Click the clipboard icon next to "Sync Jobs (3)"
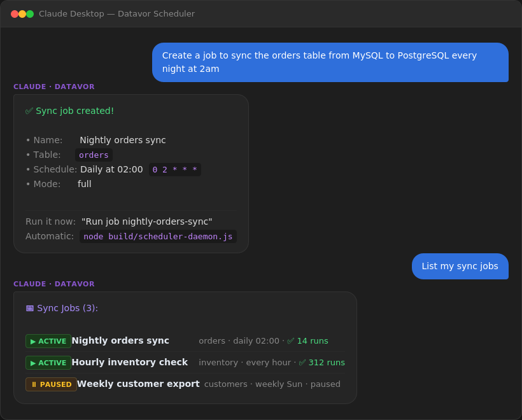The height and width of the screenshot is (420, 522). [29, 307]
